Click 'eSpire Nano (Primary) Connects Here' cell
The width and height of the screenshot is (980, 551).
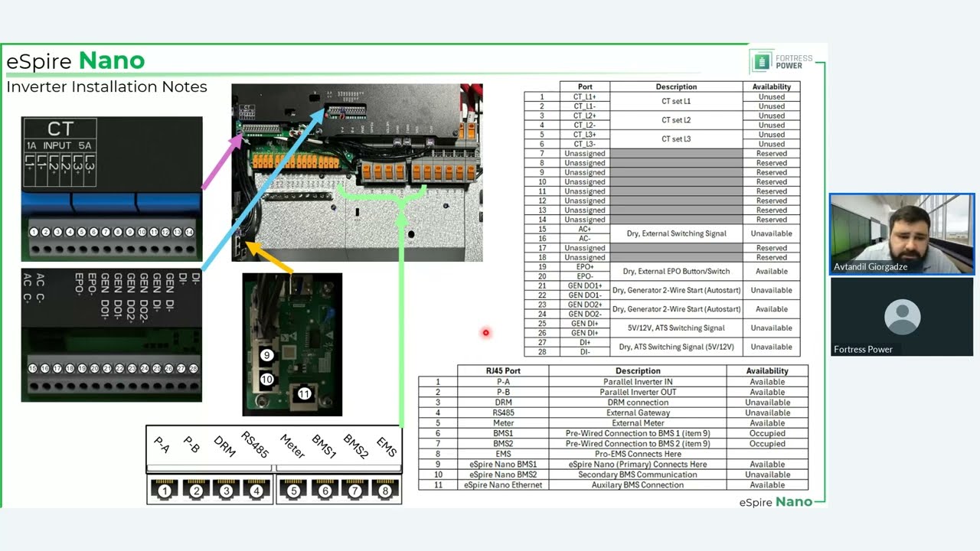[638, 464]
